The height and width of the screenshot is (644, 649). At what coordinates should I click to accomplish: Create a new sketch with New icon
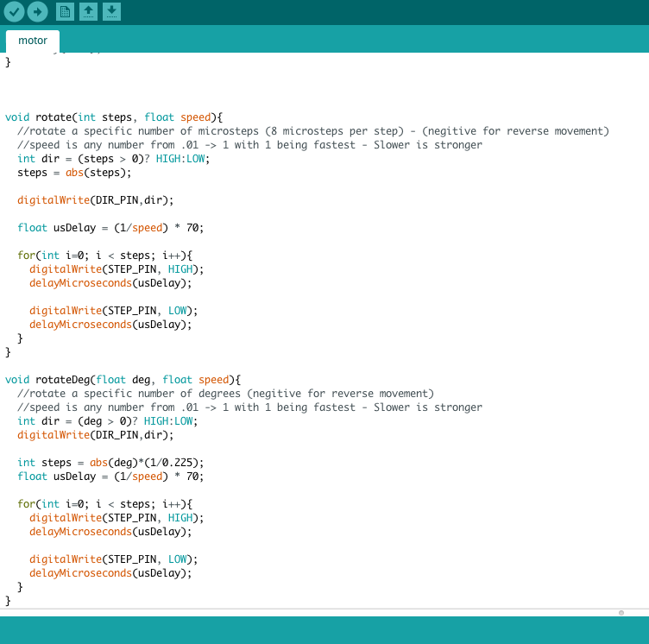(65, 11)
